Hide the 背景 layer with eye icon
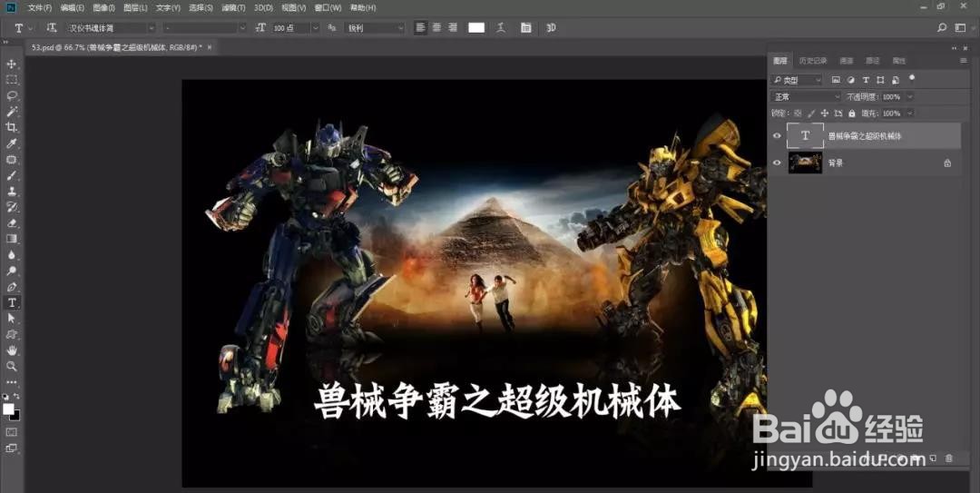 pyautogui.click(x=777, y=163)
